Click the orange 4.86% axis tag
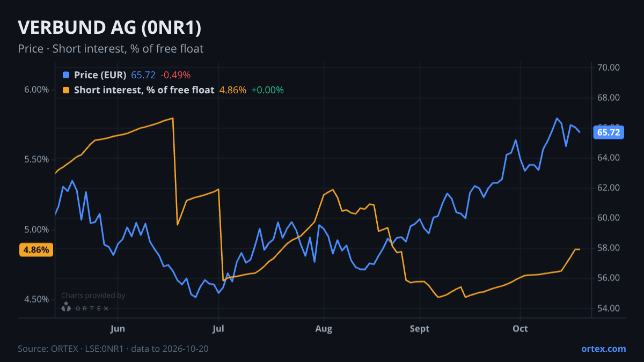Image resolution: width=644 pixels, height=362 pixels. click(36, 250)
